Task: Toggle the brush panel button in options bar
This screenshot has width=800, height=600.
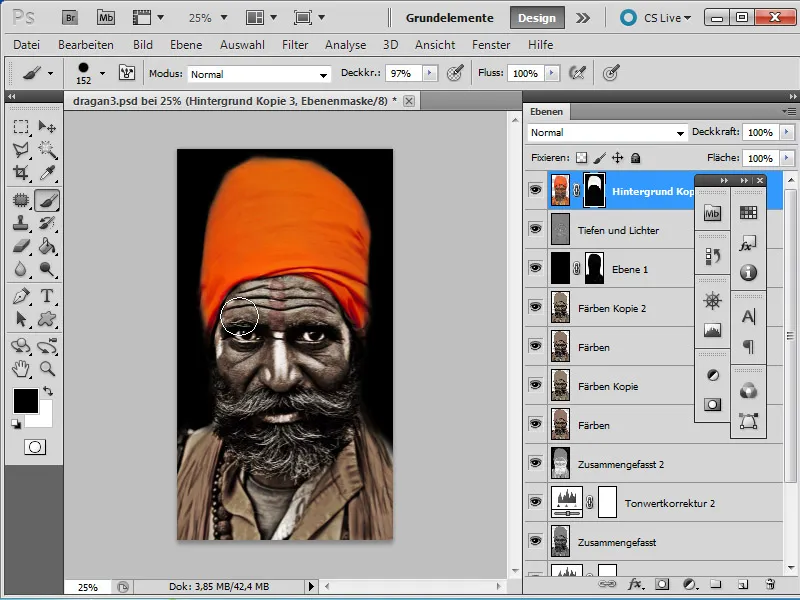Action: click(x=127, y=73)
